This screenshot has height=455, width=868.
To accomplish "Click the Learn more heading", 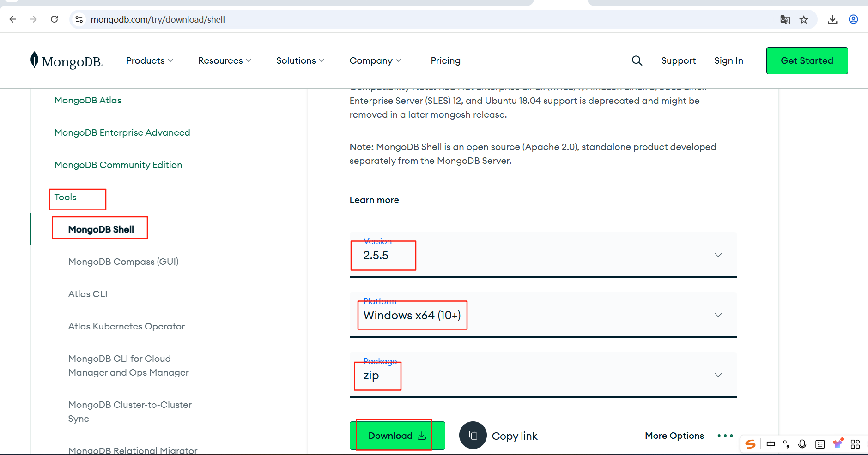I will [x=374, y=200].
